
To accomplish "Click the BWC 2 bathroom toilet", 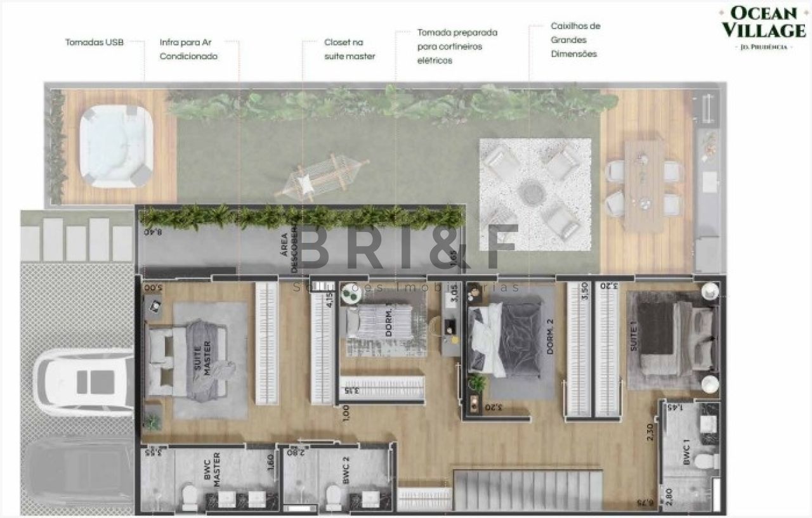I will coord(331,497).
